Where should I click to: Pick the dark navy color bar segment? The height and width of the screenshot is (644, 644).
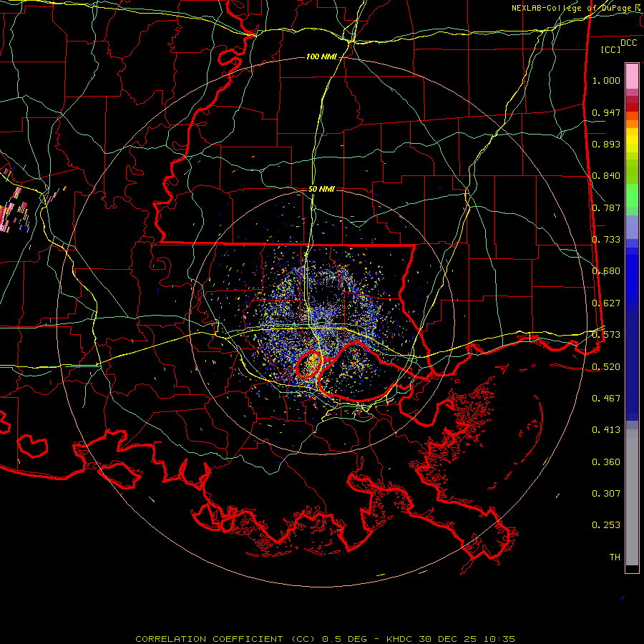point(632,361)
